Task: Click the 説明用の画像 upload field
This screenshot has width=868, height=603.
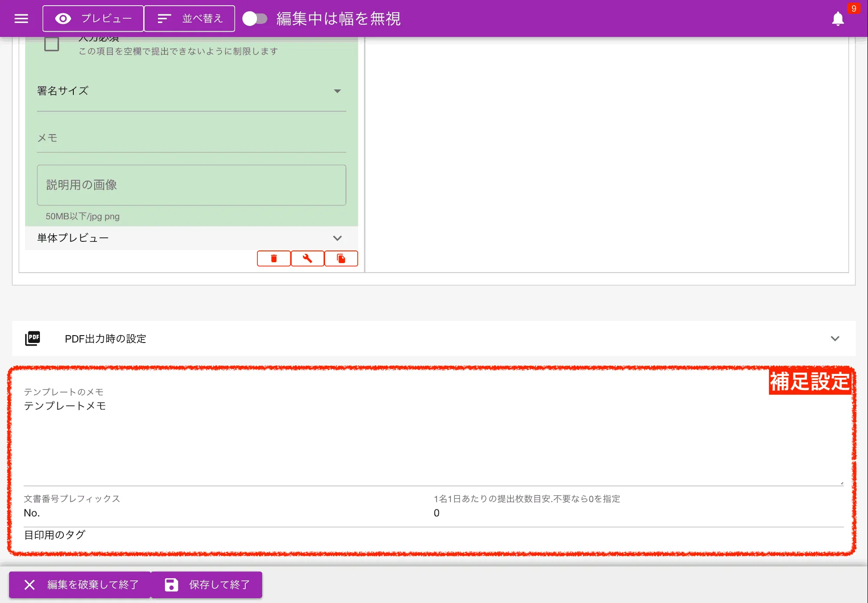Action: [x=191, y=185]
